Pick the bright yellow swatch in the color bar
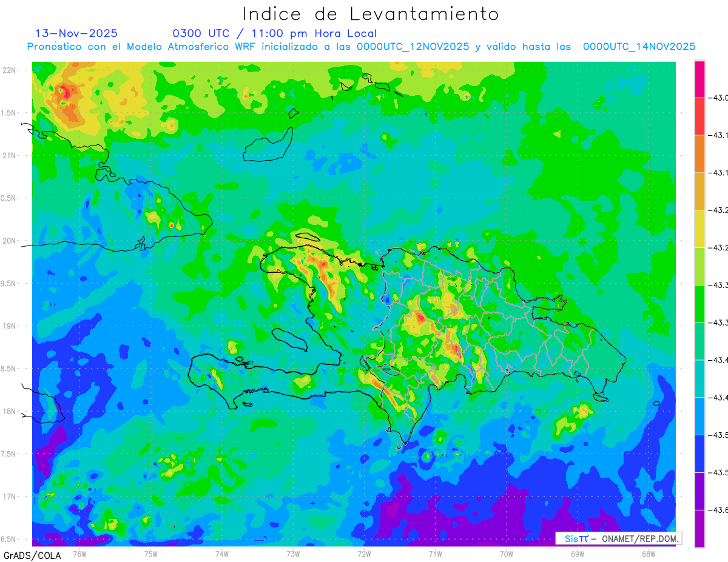 tap(699, 229)
